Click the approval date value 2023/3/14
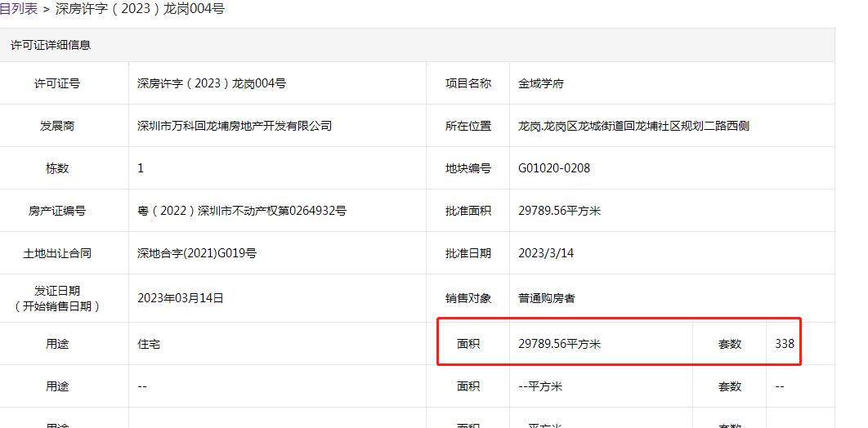868x428 pixels. coord(545,253)
